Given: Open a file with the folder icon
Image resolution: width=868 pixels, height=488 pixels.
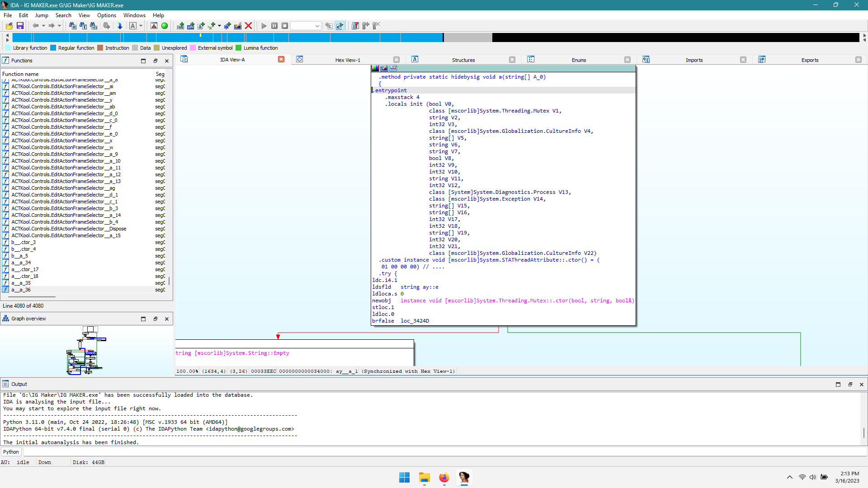Looking at the screenshot, I should coord(9,26).
